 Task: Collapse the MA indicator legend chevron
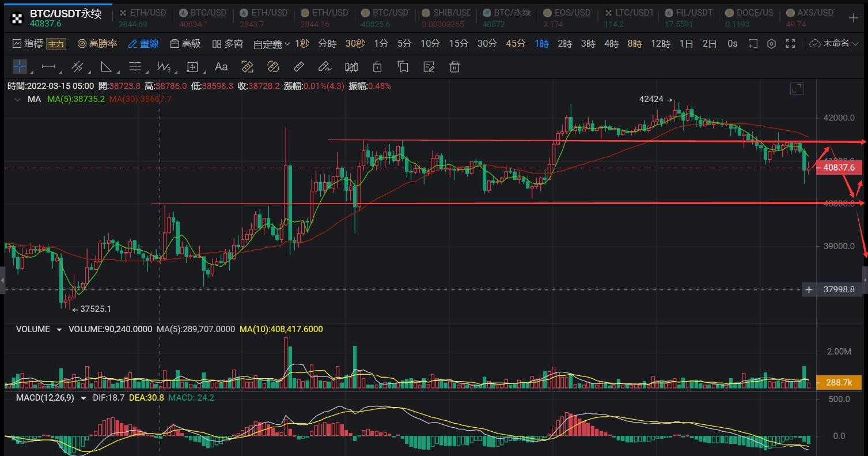(18, 99)
